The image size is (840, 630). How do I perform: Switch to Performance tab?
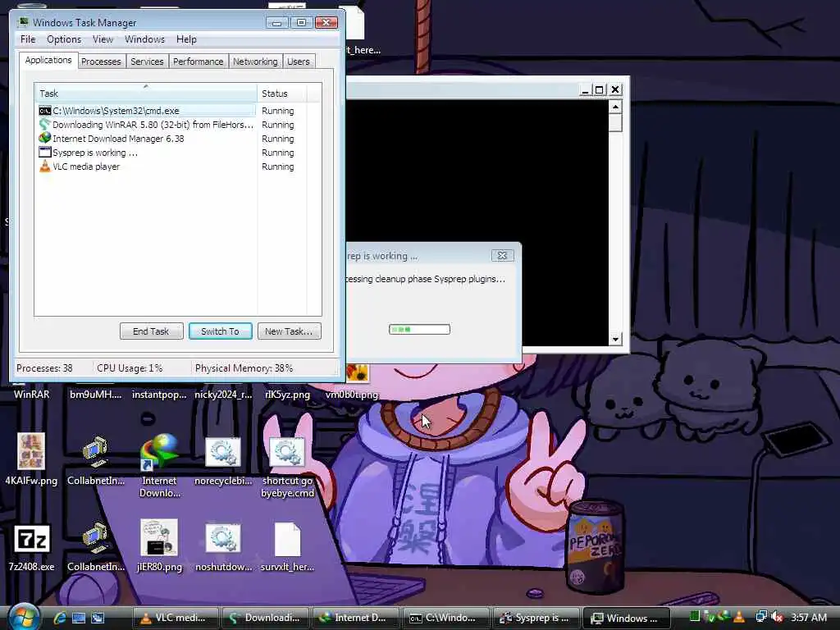199,62
